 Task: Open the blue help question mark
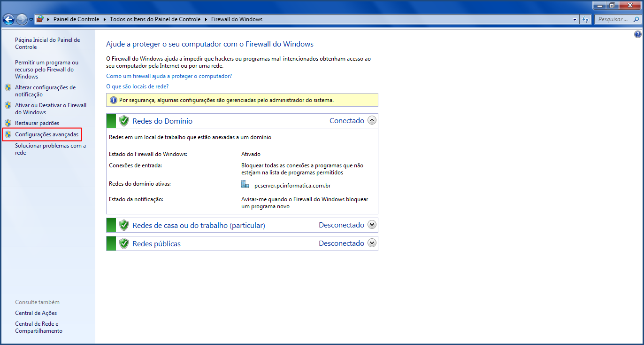coord(638,35)
